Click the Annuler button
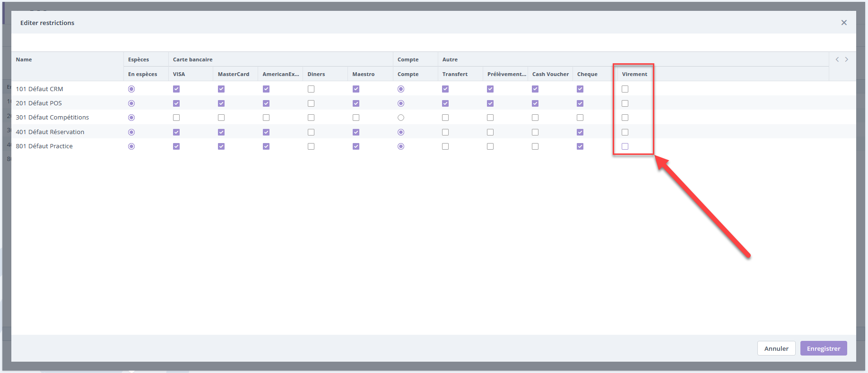This screenshot has width=868, height=373. 776,348
